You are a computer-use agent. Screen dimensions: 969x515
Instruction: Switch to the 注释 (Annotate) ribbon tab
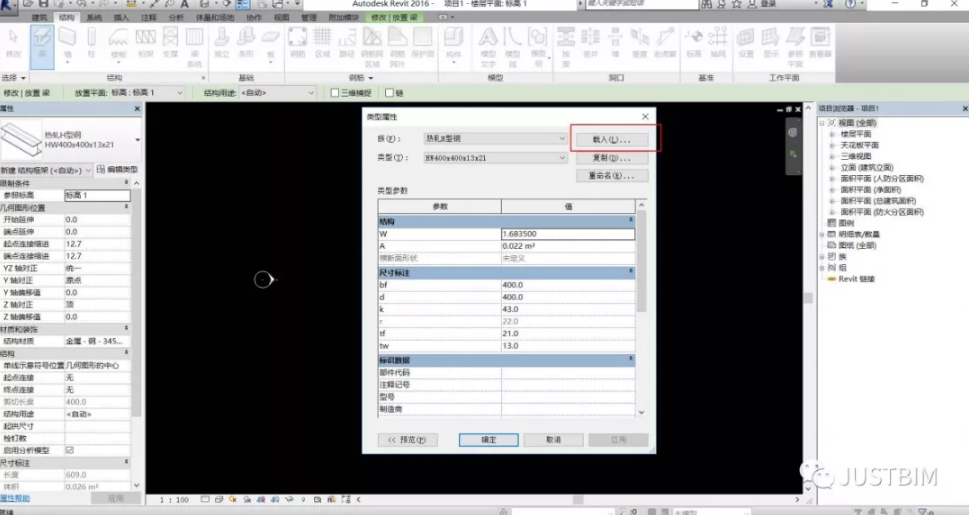tap(148, 17)
